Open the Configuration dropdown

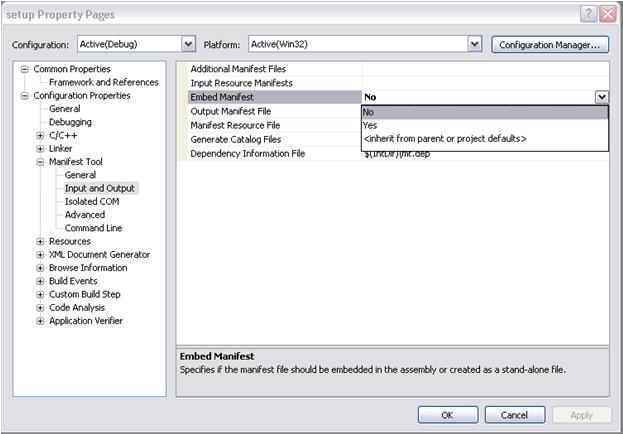(188, 44)
